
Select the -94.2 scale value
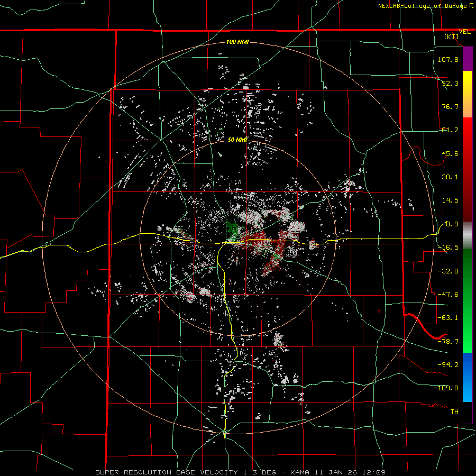click(x=448, y=365)
